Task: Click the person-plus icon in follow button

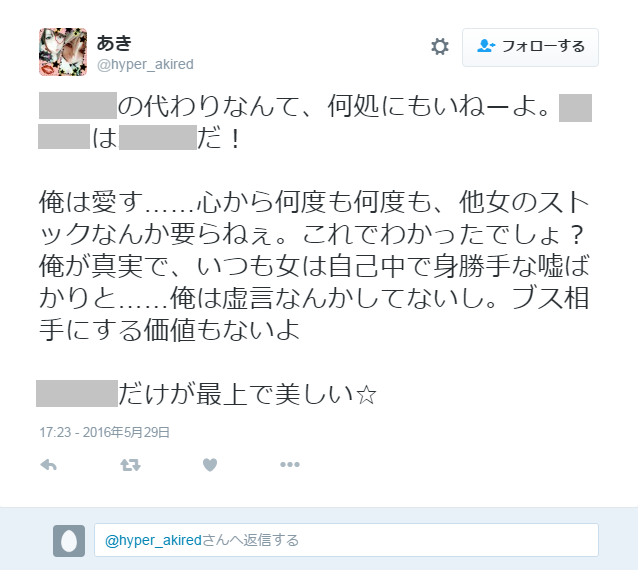Action: pyautogui.click(x=486, y=46)
